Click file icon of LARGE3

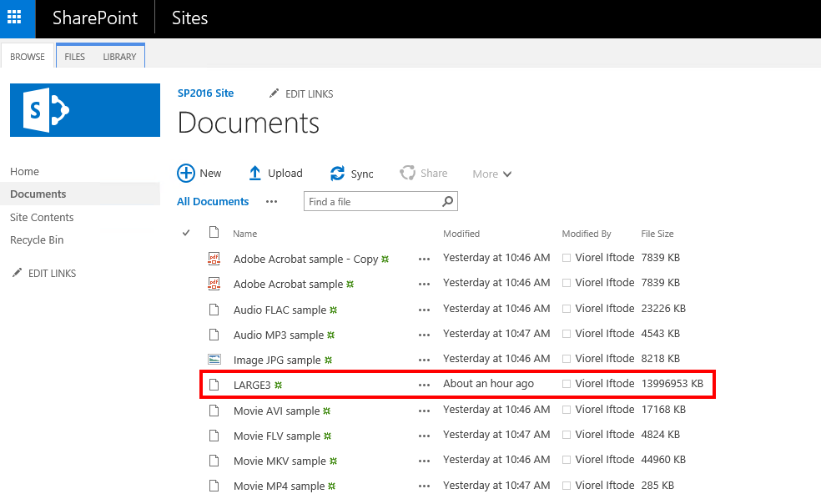pos(214,385)
